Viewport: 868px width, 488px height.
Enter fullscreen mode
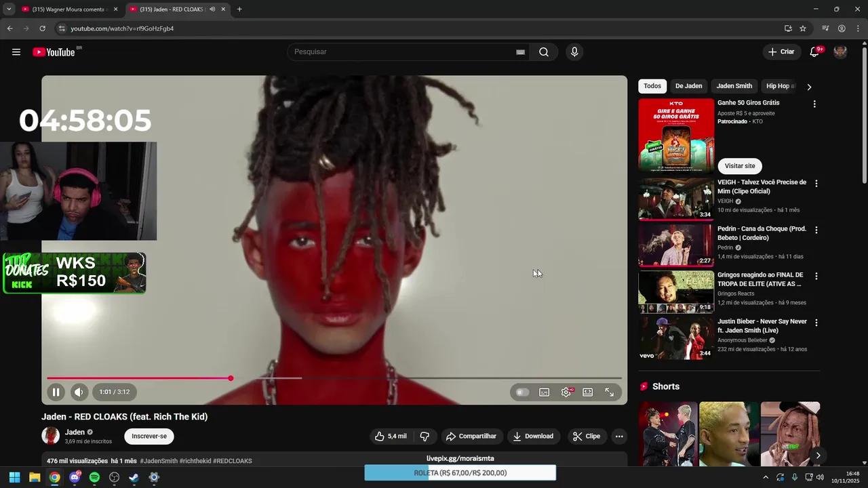610,392
